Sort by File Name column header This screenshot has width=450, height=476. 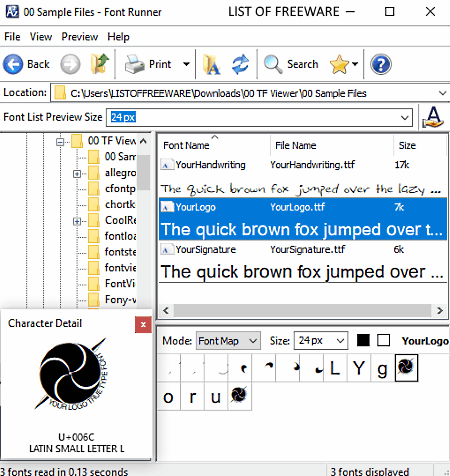click(x=331, y=145)
